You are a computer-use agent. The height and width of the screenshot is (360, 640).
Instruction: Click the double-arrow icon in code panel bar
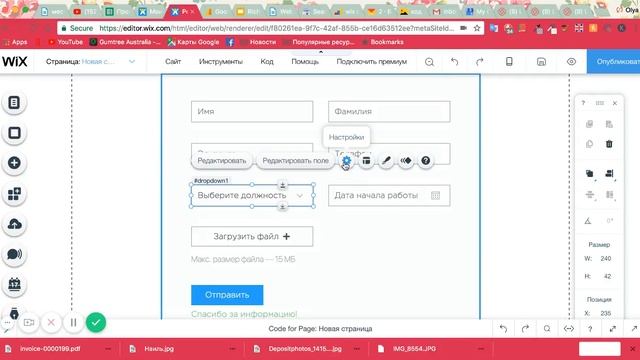tap(569, 329)
